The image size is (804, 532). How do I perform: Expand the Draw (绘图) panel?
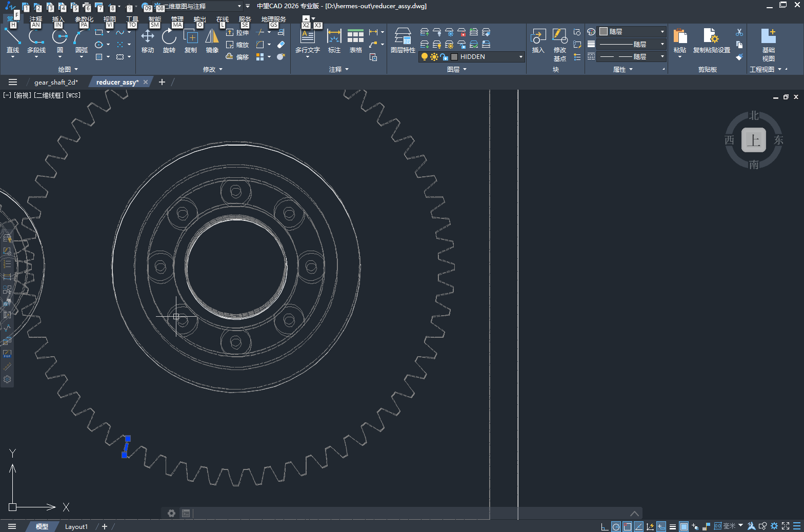click(x=68, y=69)
